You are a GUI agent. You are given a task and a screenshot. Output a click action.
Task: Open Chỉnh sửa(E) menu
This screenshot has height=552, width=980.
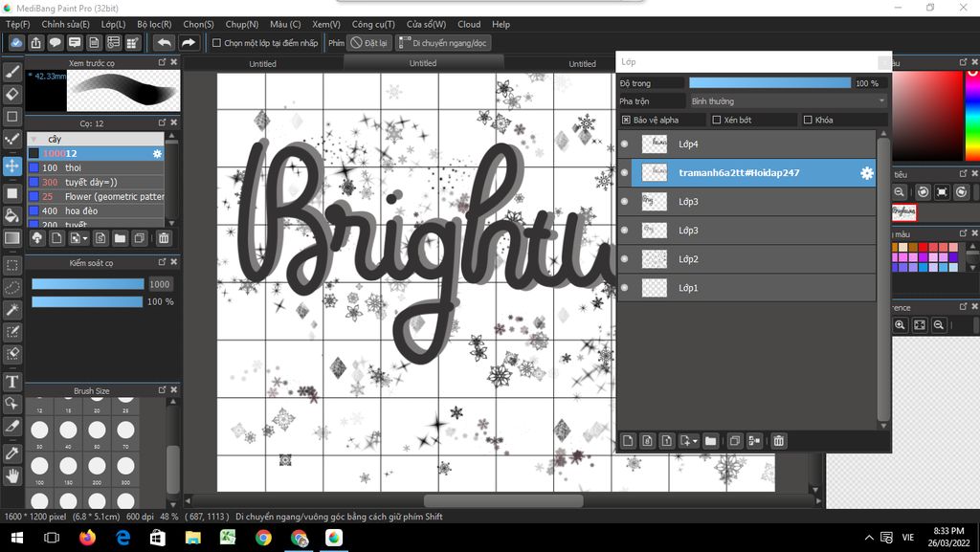coord(66,24)
